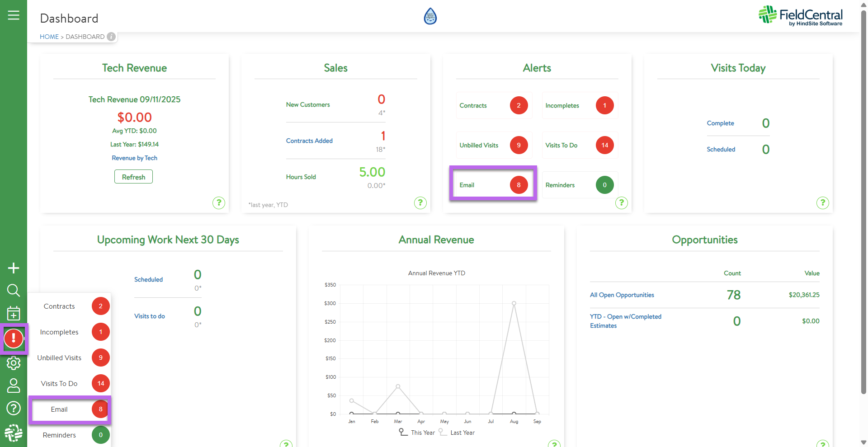Click the help question mark in sidebar

[x=14, y=408]
